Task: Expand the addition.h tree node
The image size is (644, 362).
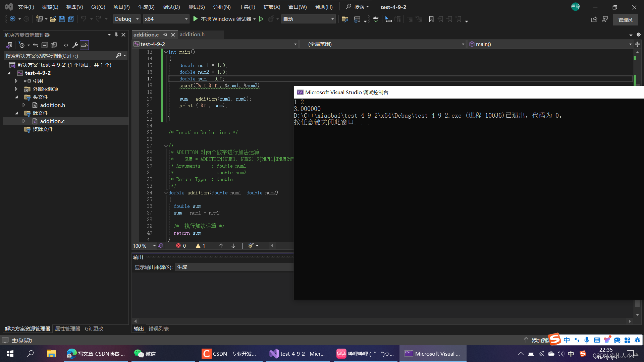Action: pos(24,105)
